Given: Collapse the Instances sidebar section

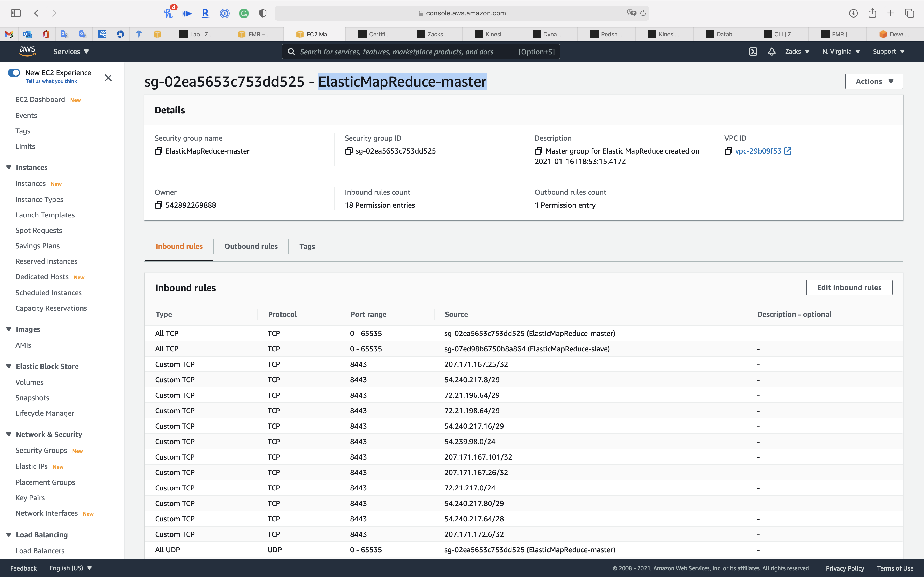Looking at the screenshot, I should pos(9,167).
